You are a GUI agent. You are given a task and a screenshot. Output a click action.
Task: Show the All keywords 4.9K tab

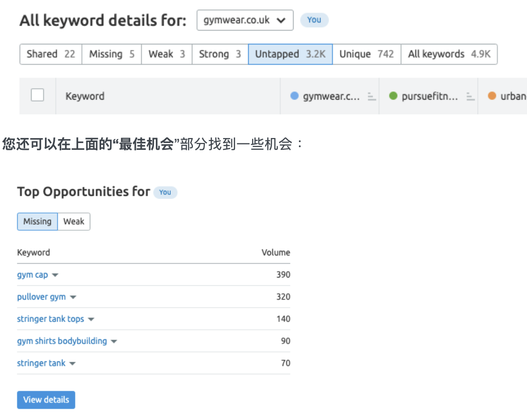point(449,54)
